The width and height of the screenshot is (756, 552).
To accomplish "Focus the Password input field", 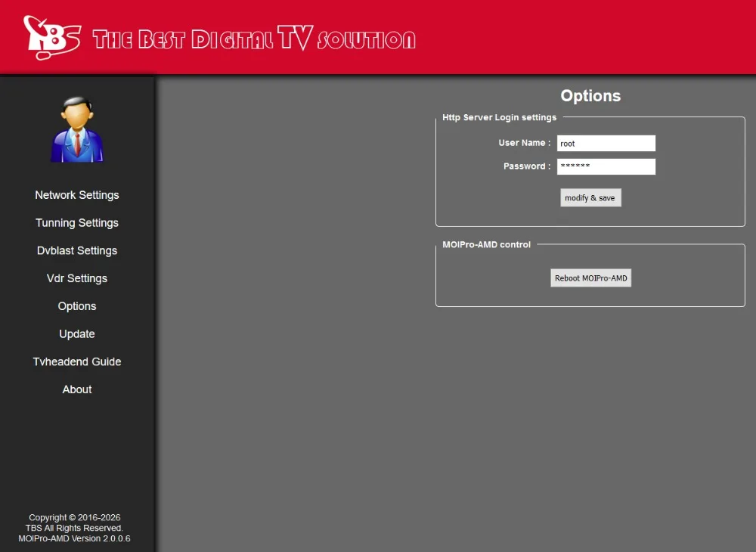I will [606, 166].
